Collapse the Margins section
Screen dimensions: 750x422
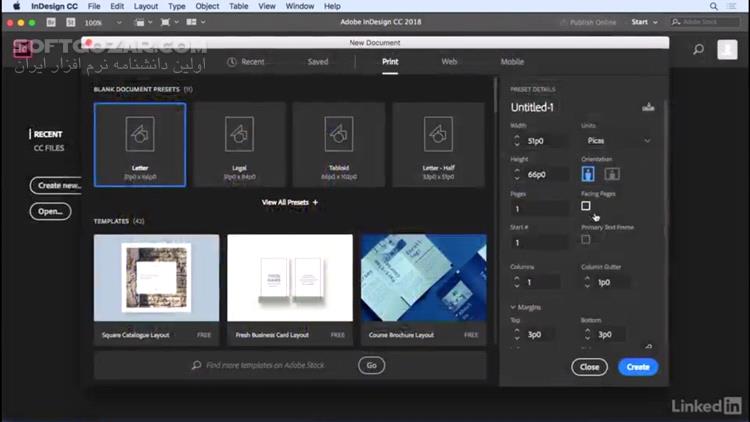(526, 307)
